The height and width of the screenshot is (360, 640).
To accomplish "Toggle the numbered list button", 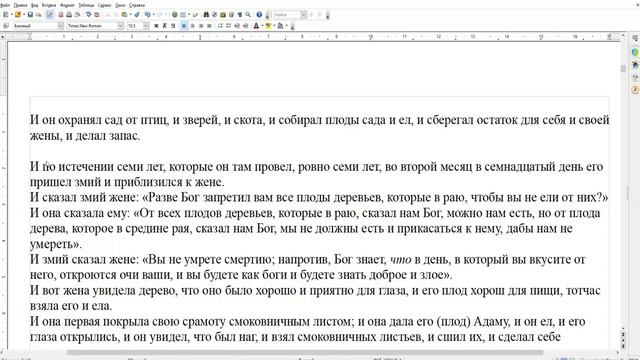I will click(x=220, y=26).
